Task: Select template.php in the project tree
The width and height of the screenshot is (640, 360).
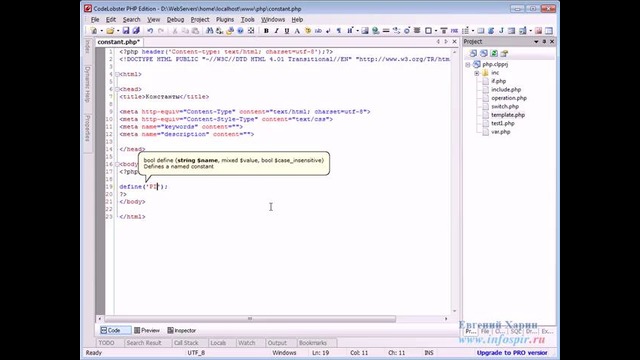Action: coord(508,115)
